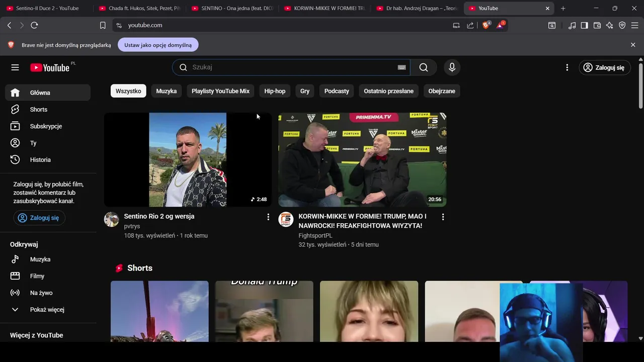Open Brave Rewards triangle icon
This screenshot has height=362, width=644.
click(501, 25)
